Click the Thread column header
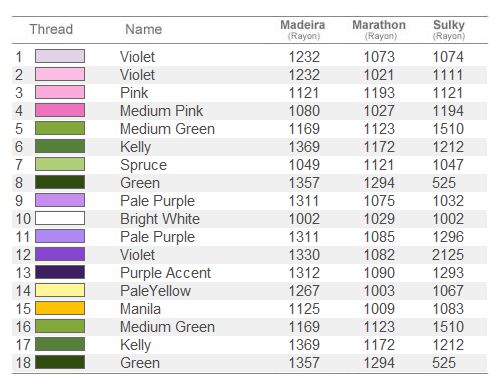Viewport: 500px width, 384px height. click(x=51, y=29)
